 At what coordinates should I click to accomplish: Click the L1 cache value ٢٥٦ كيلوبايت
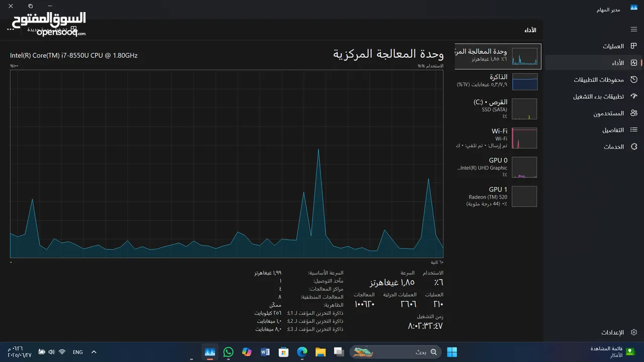pyautogui.click(x=268, y=313)
